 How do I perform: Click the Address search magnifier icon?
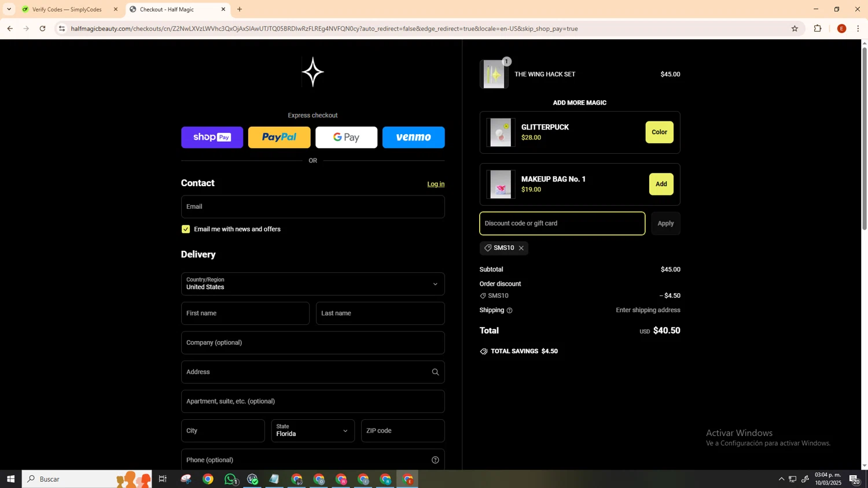point(435,372)
